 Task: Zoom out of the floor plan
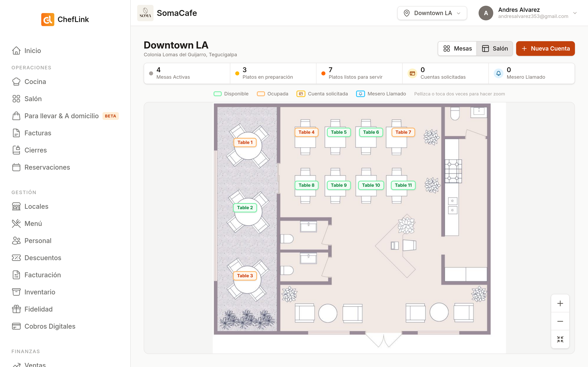click(560, 321)
